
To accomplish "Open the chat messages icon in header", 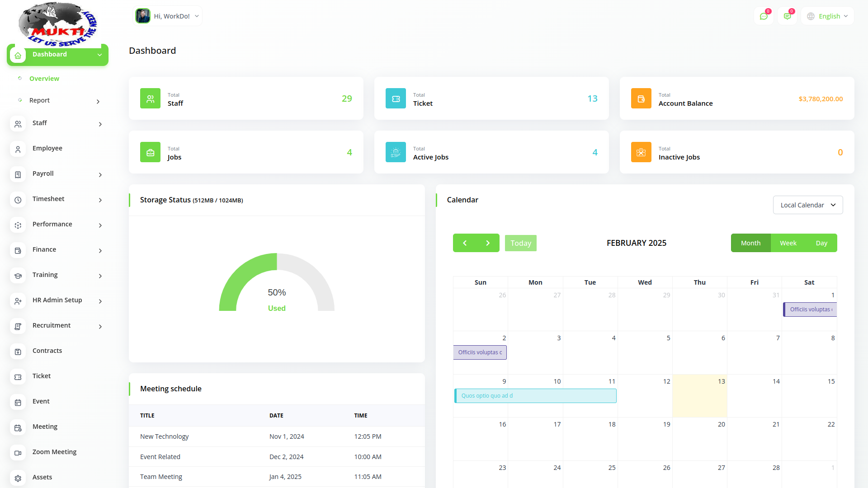I will tap(764, 16).
